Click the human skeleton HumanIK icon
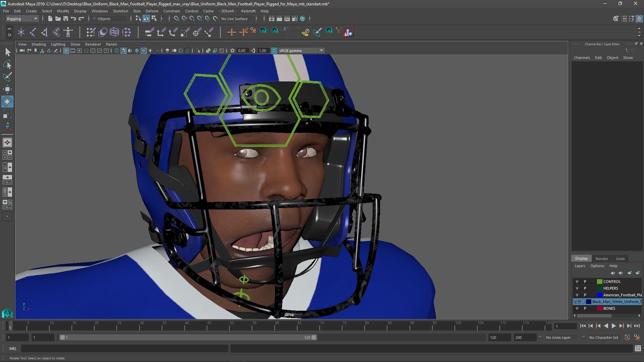The height and width of the screenshot is (362, 644). pyautogui.click(x=68, y=32)
